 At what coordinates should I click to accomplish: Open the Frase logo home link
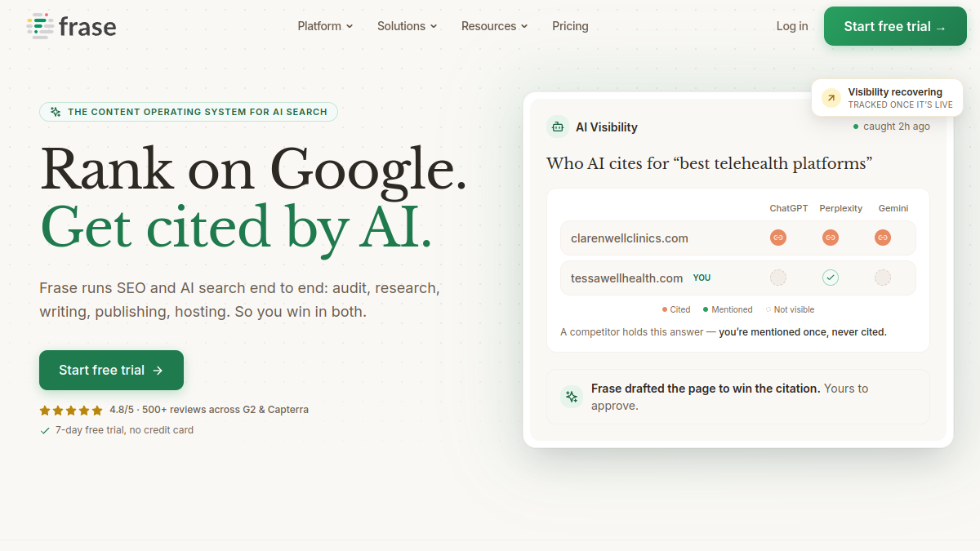point(72,26)
